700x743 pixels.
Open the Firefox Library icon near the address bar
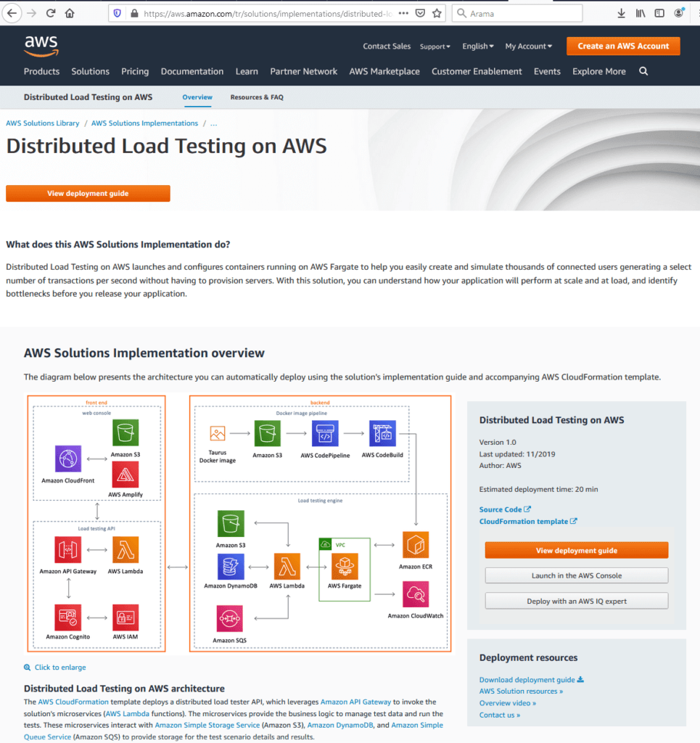click(x=641, y=12)
